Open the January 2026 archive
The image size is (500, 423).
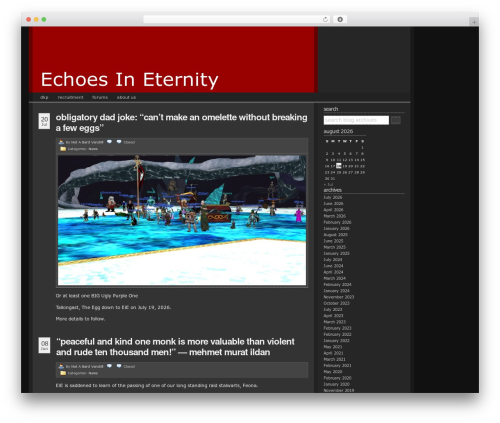tap(336, 229)
